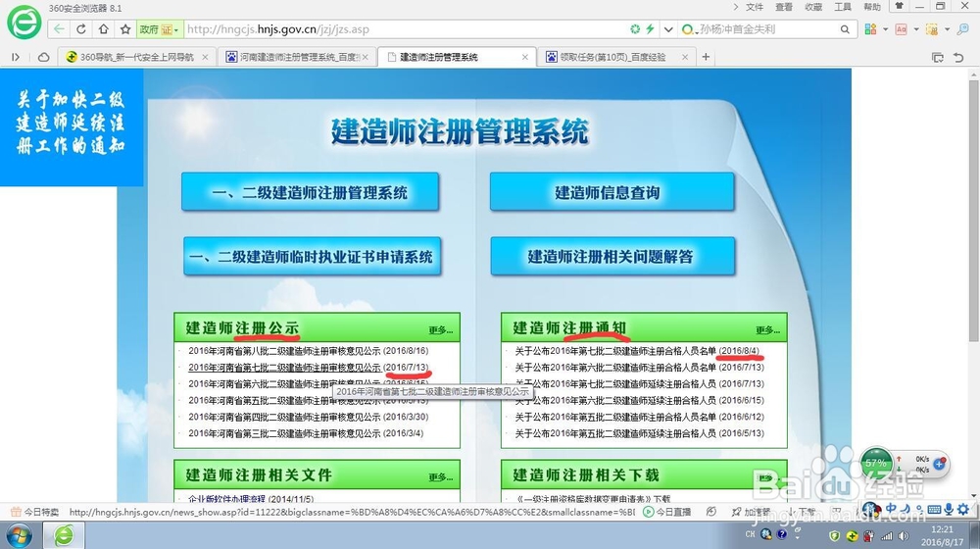Open the 文件 menu
This screenshot has width=980, height=549.
point(755,7)
